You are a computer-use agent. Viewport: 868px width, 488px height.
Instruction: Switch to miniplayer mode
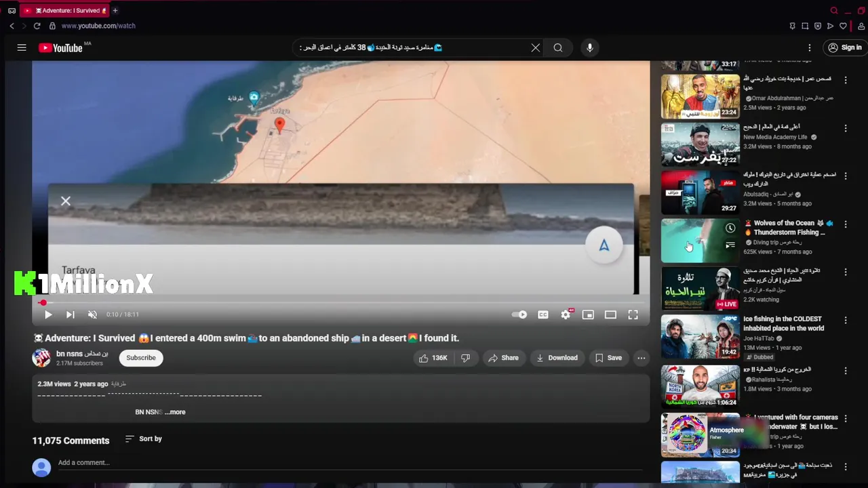pyautogui.click(x=588, y=314)
